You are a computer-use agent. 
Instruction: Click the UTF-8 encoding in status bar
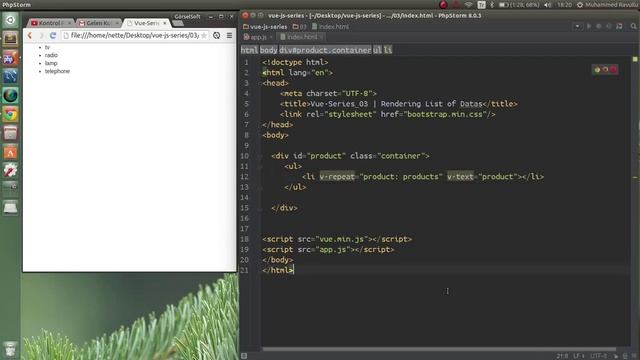click(x=598, y=356)
